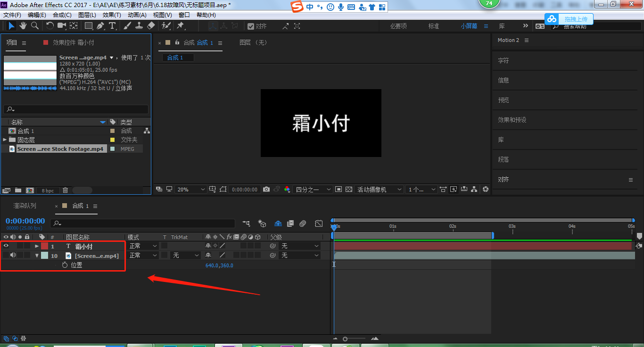644x347 pixels.
Task: Open the graph editor icon
Action: click(319, 223)
